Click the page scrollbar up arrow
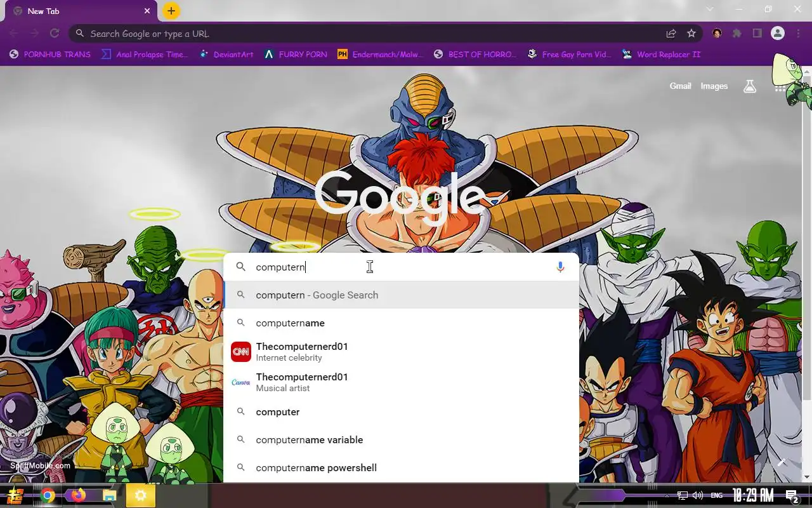The width and height of the screenshot is (812, 508). point(807,70)
